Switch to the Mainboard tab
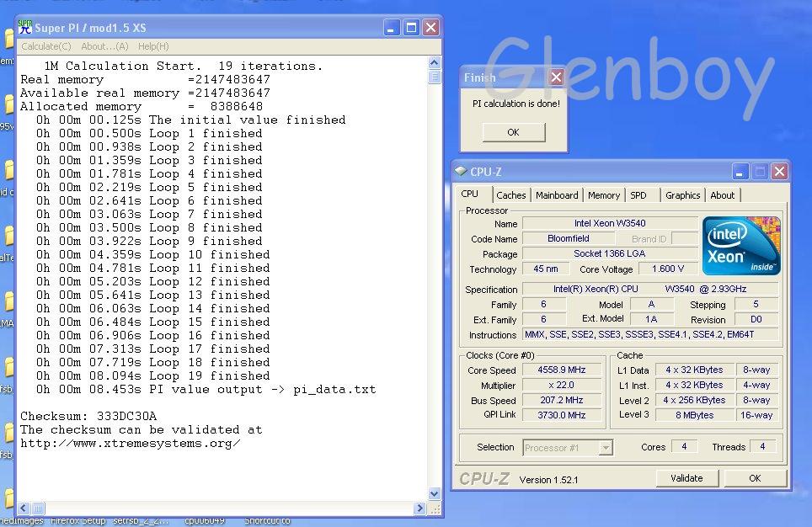This screenshot has width=812, height=527. point(557,195)
